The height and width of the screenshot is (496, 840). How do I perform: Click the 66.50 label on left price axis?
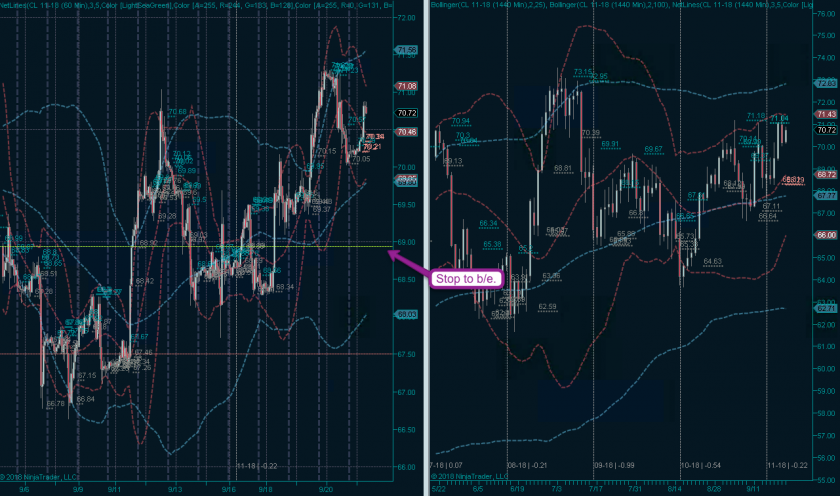point(407,430)
